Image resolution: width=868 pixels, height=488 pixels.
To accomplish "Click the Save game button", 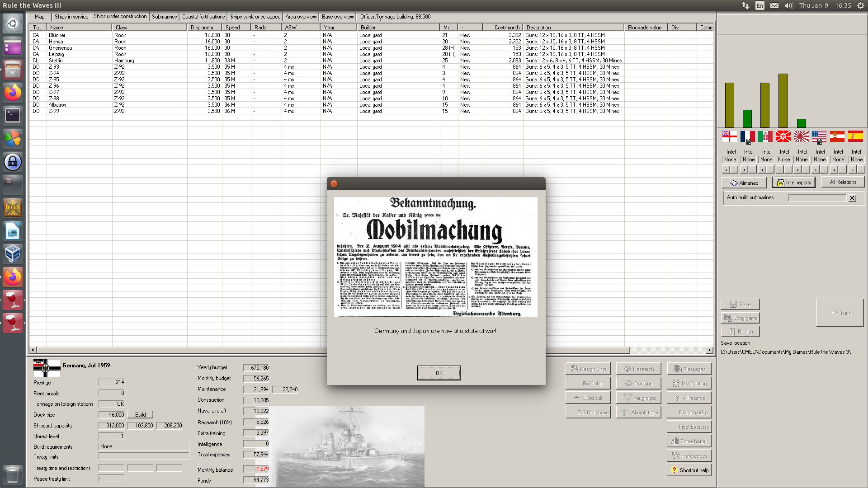I will (x=740, y=305).
